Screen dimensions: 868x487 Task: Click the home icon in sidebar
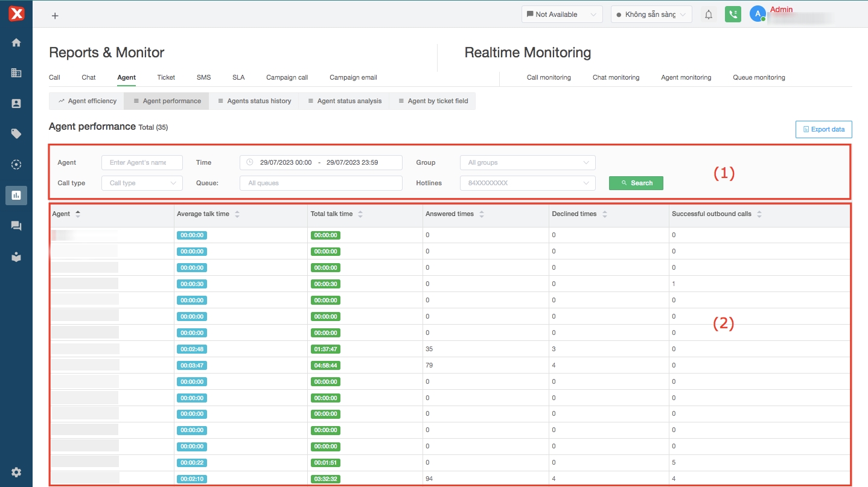pos(16,42)
